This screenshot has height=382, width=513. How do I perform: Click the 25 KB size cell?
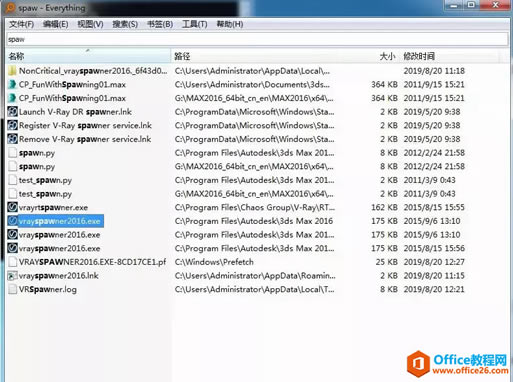(387, 262)
